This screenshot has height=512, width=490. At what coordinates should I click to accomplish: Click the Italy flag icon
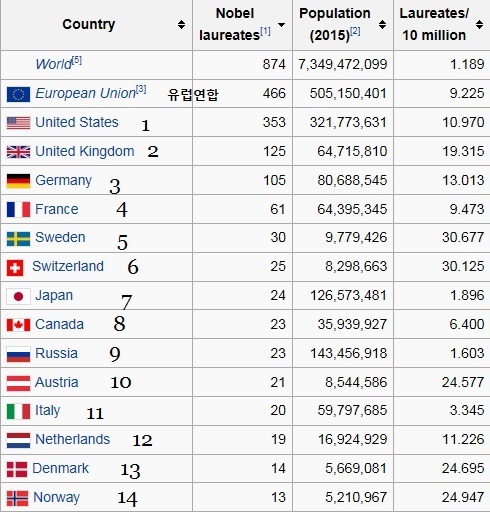[18, 411]
